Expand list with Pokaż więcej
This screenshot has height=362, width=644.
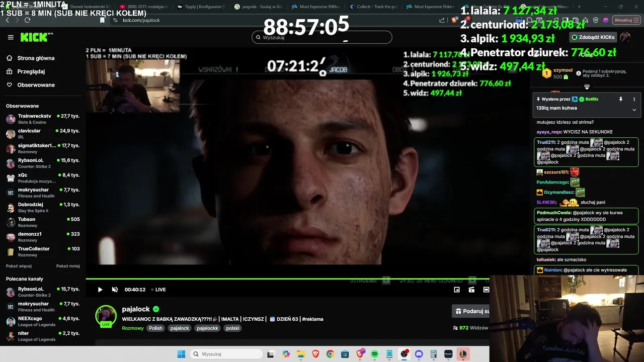coord(19,266)
